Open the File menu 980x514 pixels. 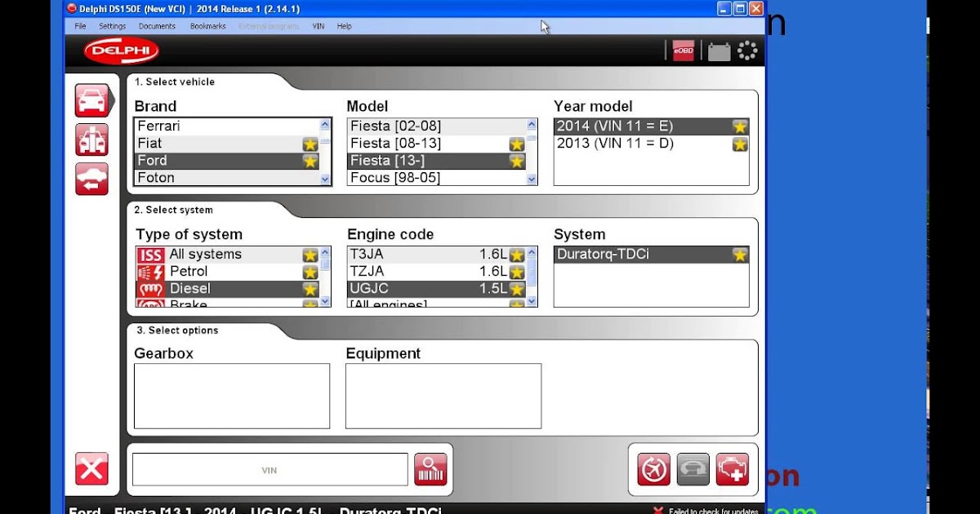coord(80,26)
